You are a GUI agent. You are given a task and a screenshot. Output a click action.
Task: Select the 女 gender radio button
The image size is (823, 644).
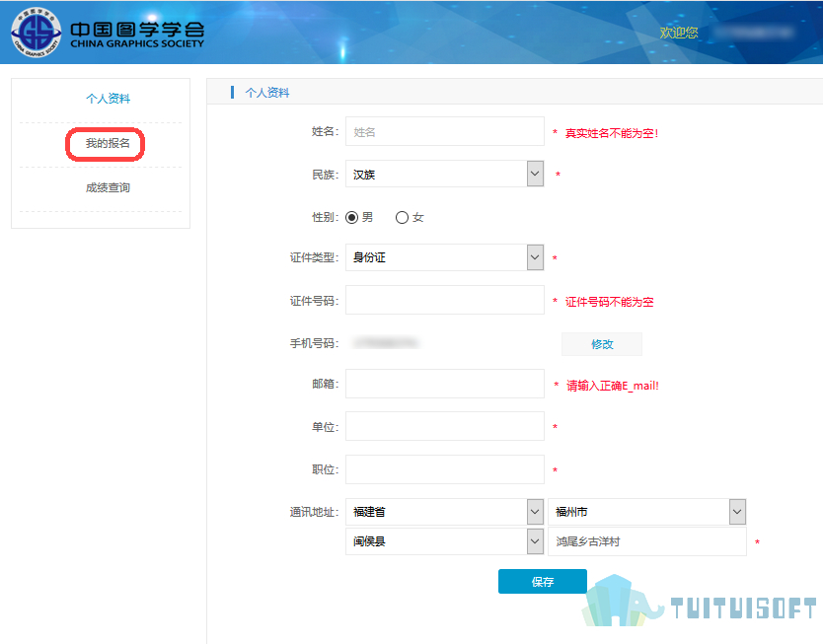click(x=402, y=217)
